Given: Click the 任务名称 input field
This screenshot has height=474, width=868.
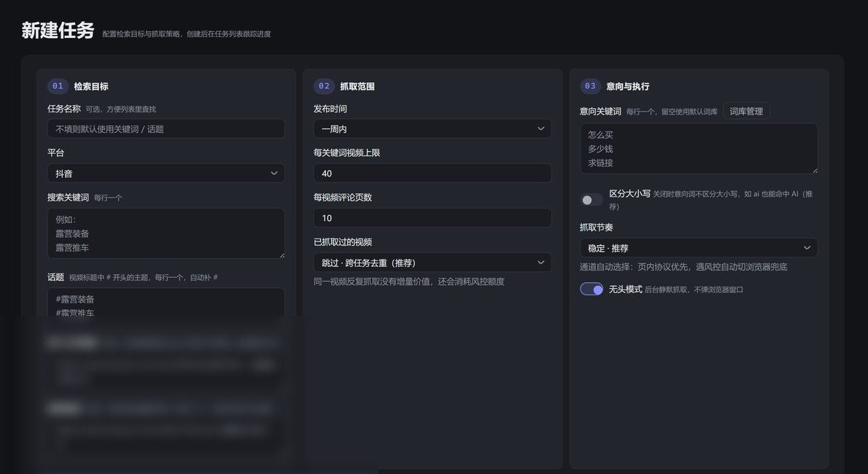Looking at the screenshot, I should tap(166, 128).
